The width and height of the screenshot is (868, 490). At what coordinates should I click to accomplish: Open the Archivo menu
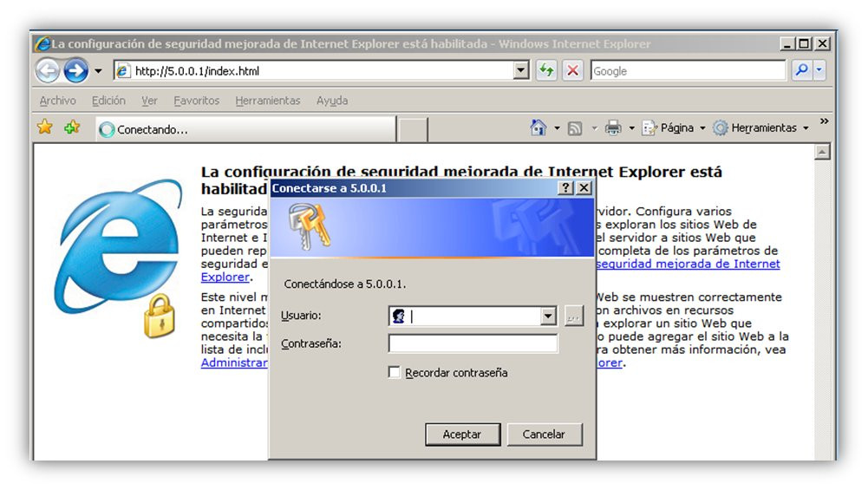[57, 101]
